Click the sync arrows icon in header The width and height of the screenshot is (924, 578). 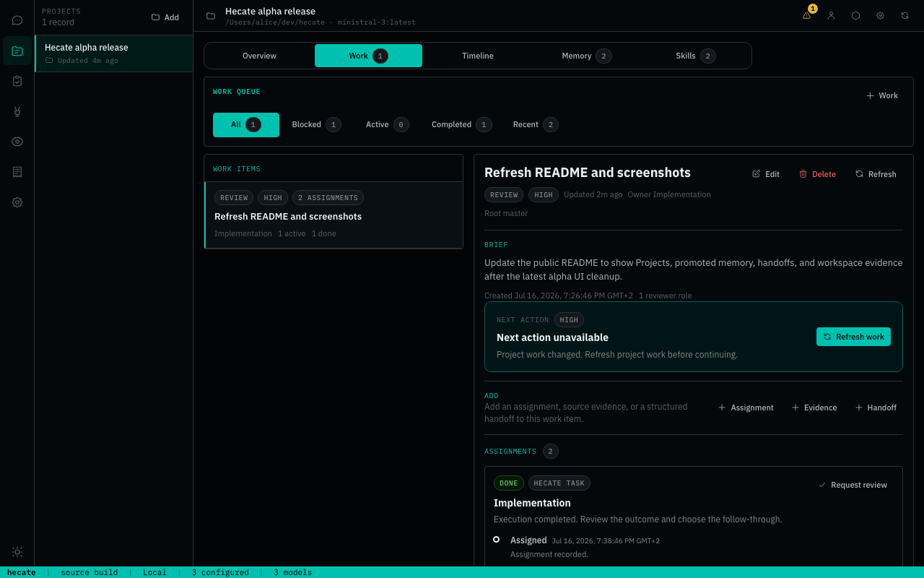905,15
